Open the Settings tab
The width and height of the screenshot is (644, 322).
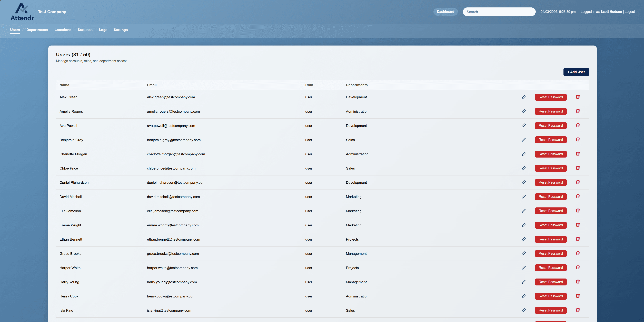click(121, 30)
